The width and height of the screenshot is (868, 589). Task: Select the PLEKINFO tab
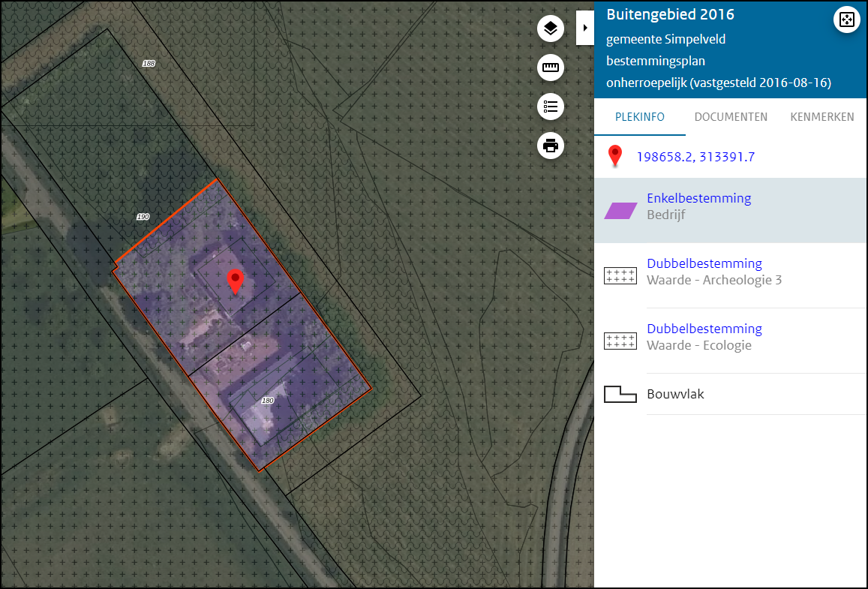[639, 117]
